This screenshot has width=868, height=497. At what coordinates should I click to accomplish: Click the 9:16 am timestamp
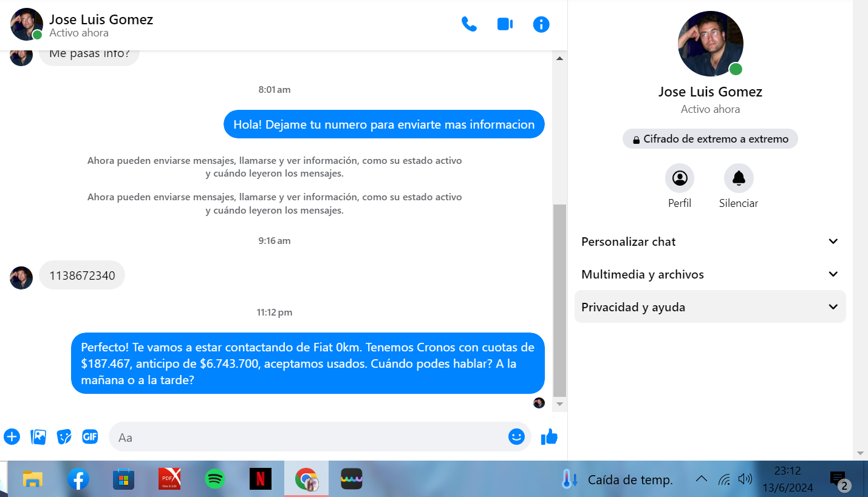pos(275,241)
